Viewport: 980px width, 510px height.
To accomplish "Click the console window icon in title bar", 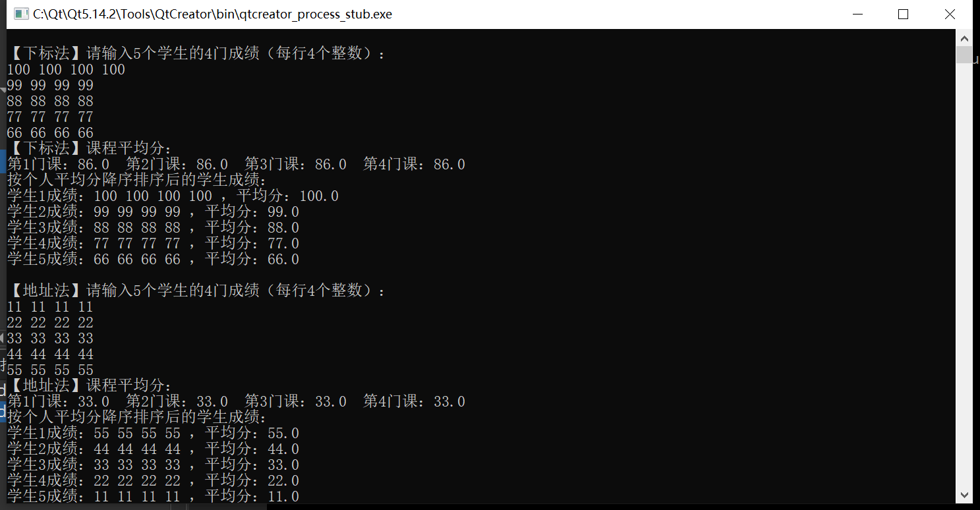I will tap(21, 14).
